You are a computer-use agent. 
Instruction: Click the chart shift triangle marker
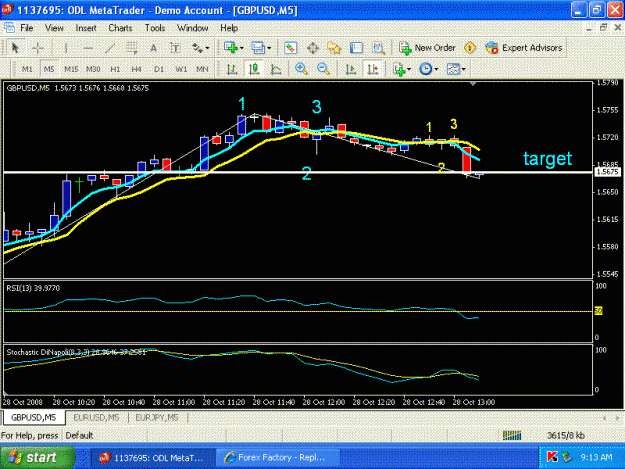click(x=473, y=84)
